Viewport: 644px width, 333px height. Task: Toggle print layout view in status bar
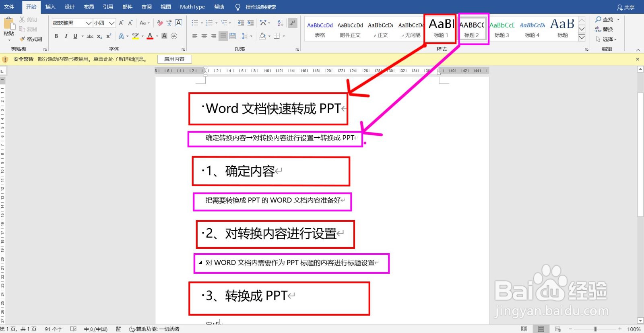pyautogui.click(x=541, y=329)
